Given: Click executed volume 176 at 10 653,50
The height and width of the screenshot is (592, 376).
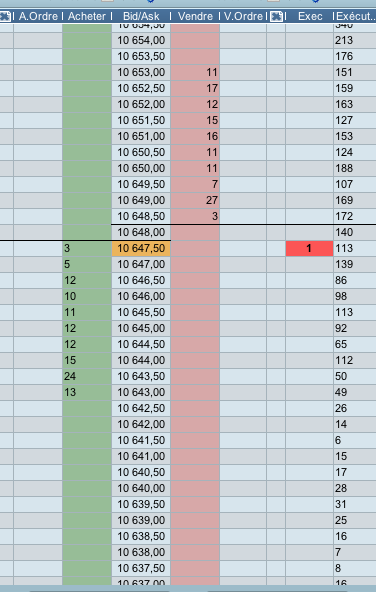Looking at the screenshot, I should pyautogui.click(x=355, y=56).
